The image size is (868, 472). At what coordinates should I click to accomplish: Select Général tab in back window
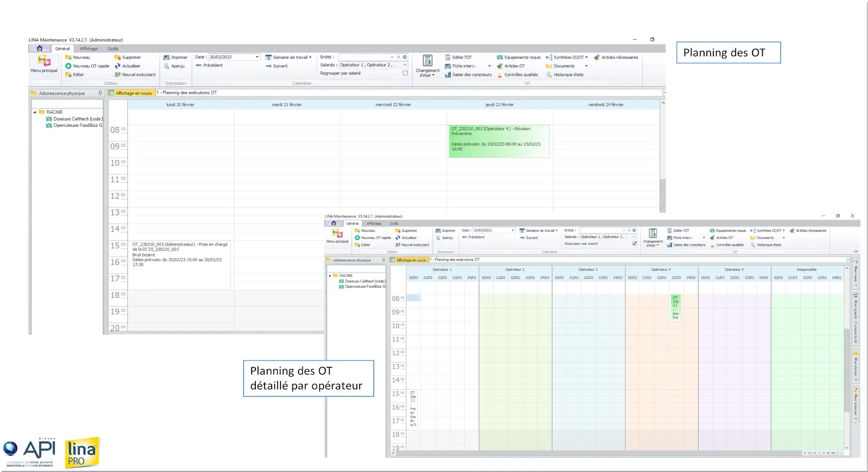tap(62, 49)
